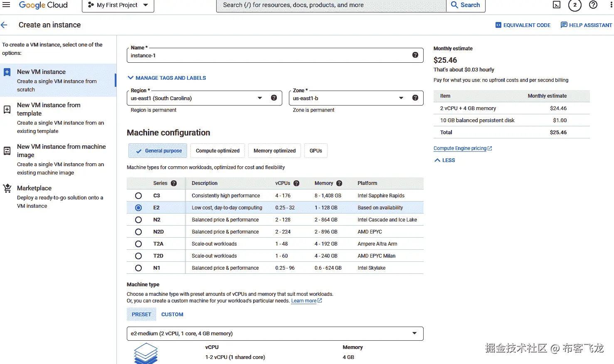Viewport: 614px width, 364px height.
Task: Select the C3 series radio button
Action: (138, 196)
